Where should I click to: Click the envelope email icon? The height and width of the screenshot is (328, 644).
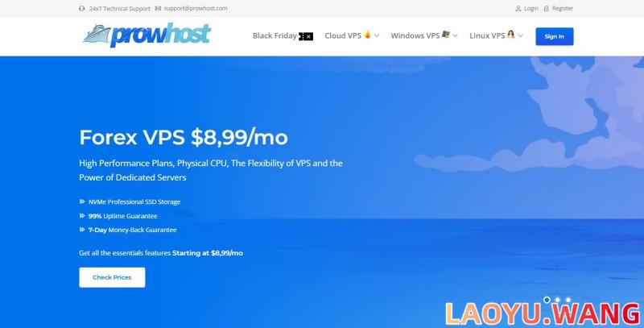tap(158, 8)
